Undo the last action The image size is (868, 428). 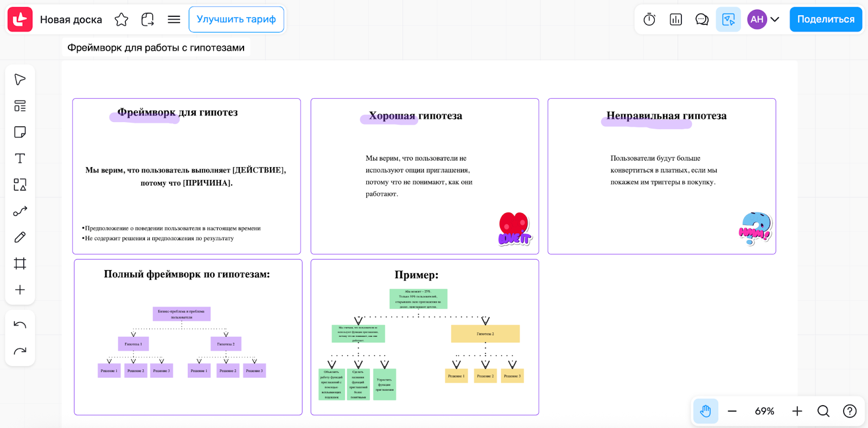(20, 325)
